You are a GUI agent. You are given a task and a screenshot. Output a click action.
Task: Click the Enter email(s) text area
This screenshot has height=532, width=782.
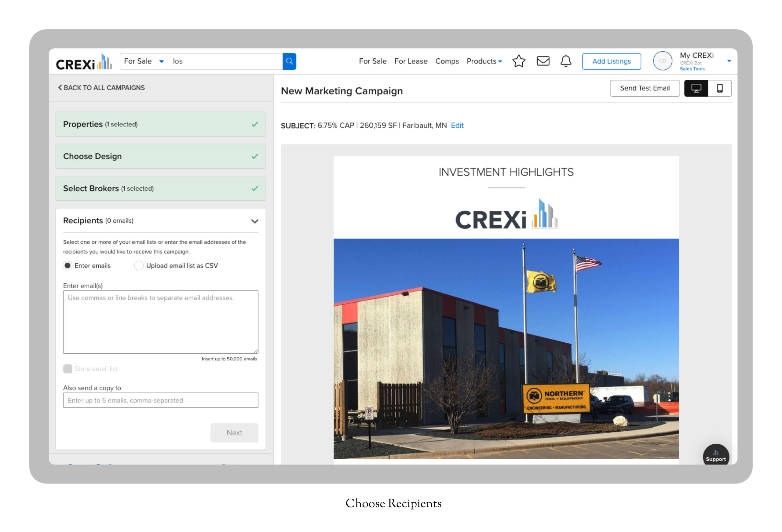pyautogui.click(x=160, y=322)
